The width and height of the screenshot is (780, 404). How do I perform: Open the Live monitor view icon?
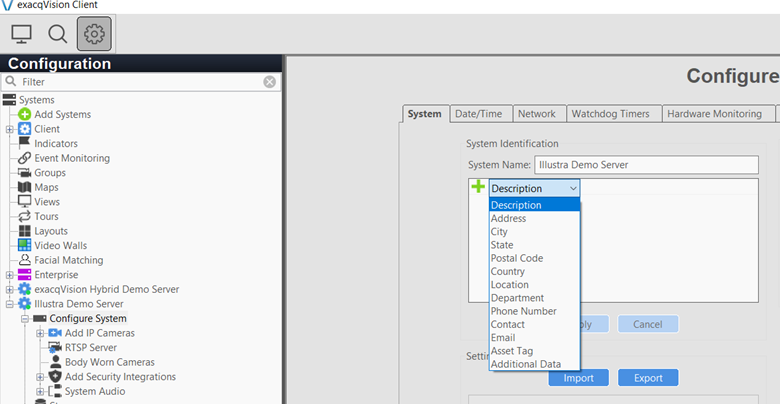coord(22,34)
